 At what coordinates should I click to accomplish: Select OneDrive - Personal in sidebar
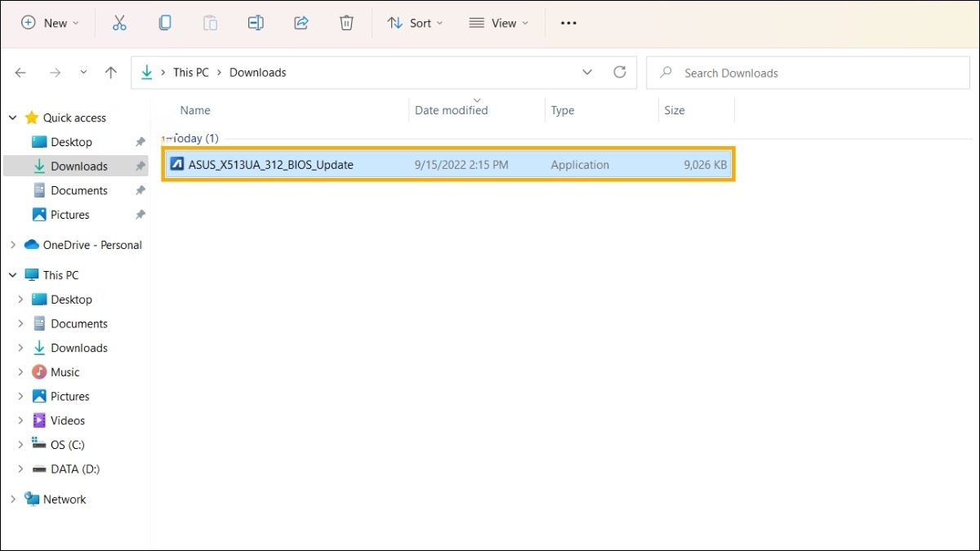[92, 245]
